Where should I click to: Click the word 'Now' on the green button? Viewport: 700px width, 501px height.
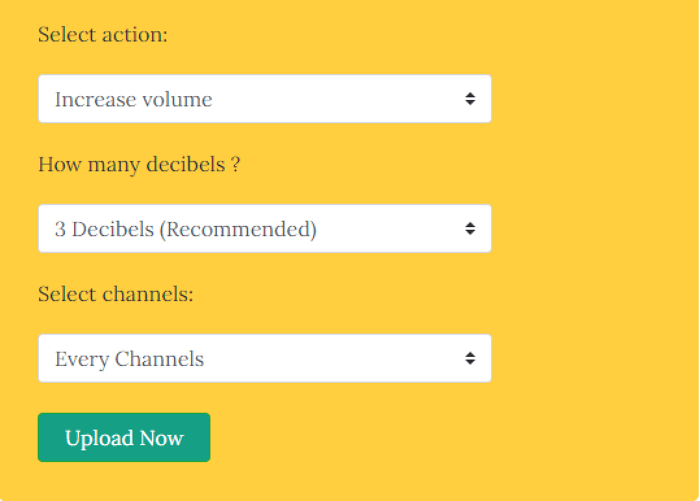tap(162, 438)
